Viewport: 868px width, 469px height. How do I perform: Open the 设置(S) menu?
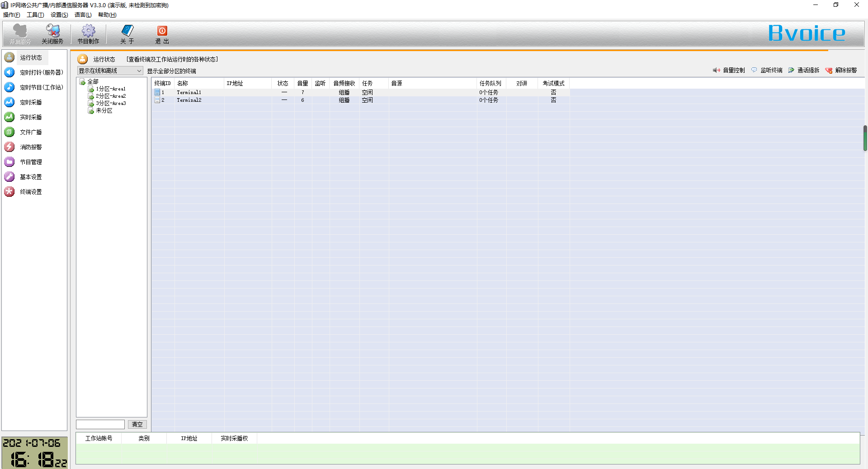coord(59,15)
